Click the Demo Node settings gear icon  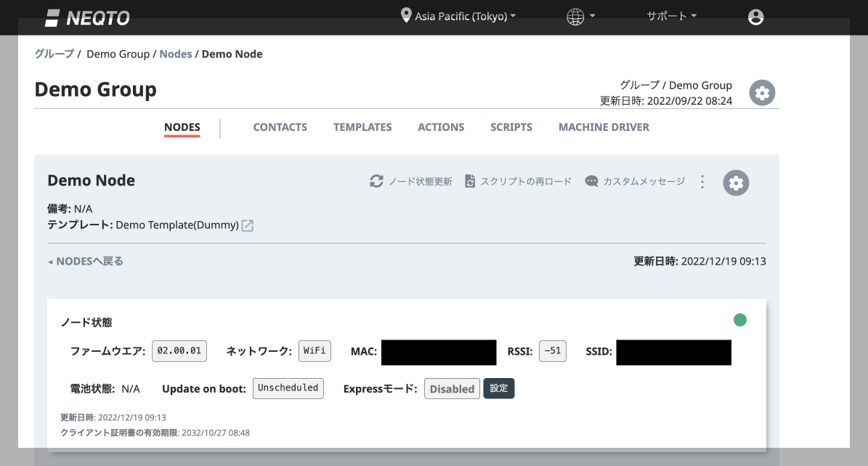[735, 182]
